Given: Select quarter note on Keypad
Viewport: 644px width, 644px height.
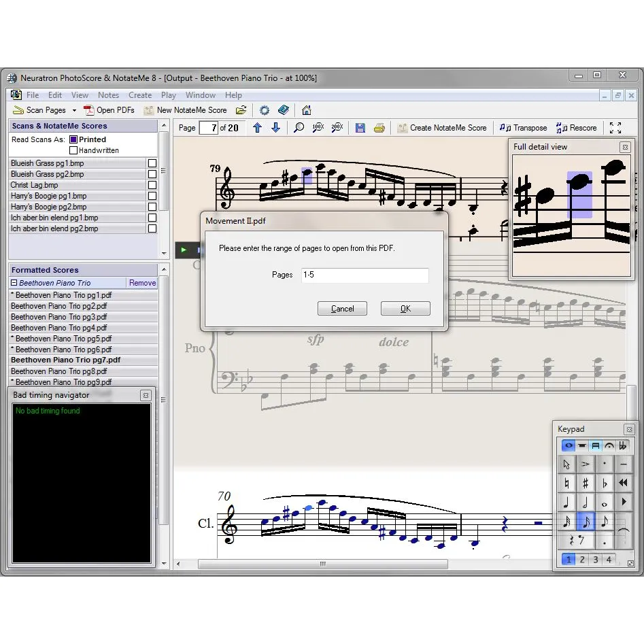Looking at the screenshot, I should click(566, 503).
